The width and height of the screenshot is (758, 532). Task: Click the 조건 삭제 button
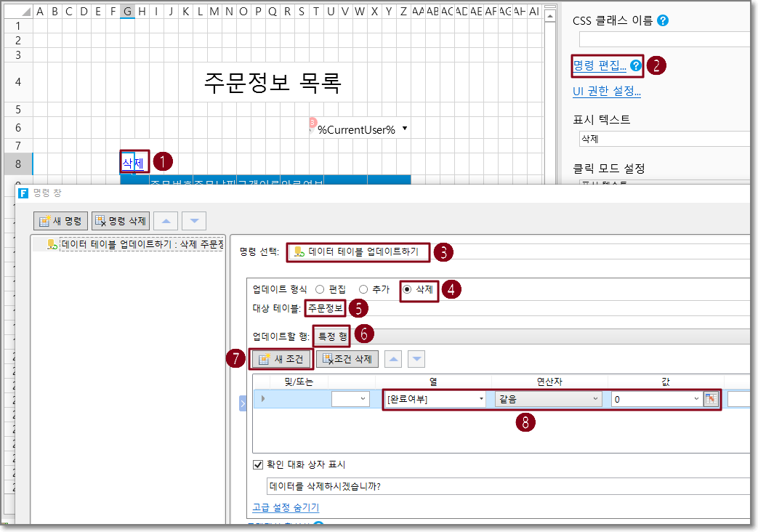pyautogui.click(x=347, y=358)
